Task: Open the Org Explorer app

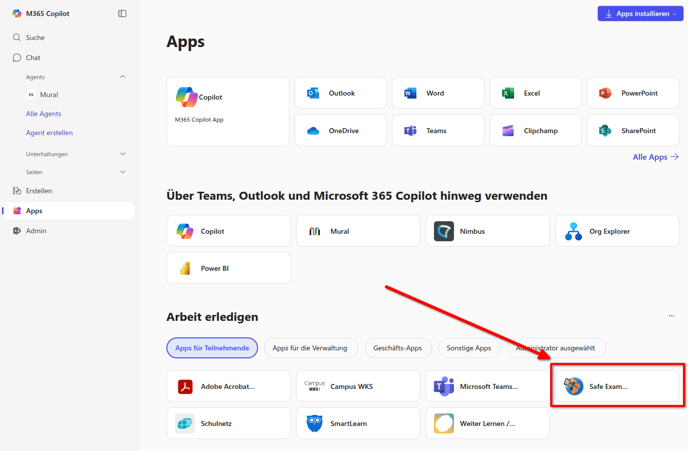Action: (x=617, y=231)
